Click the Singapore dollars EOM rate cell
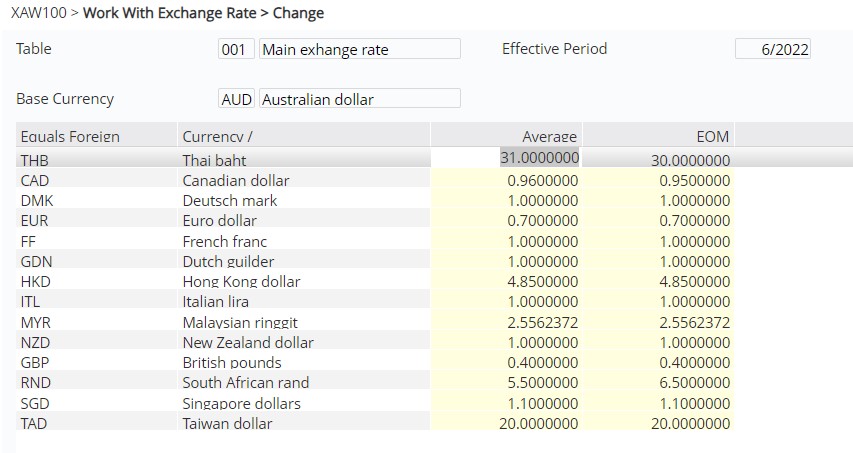Image resolution: width=853 pixels, height=453 pixels. tap(658, 403)
